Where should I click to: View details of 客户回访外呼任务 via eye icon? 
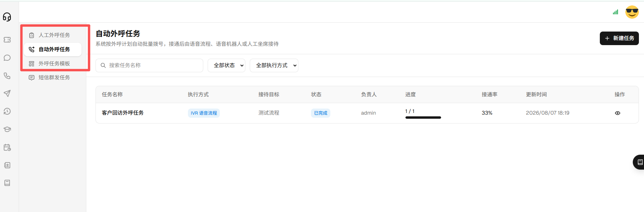617,113
